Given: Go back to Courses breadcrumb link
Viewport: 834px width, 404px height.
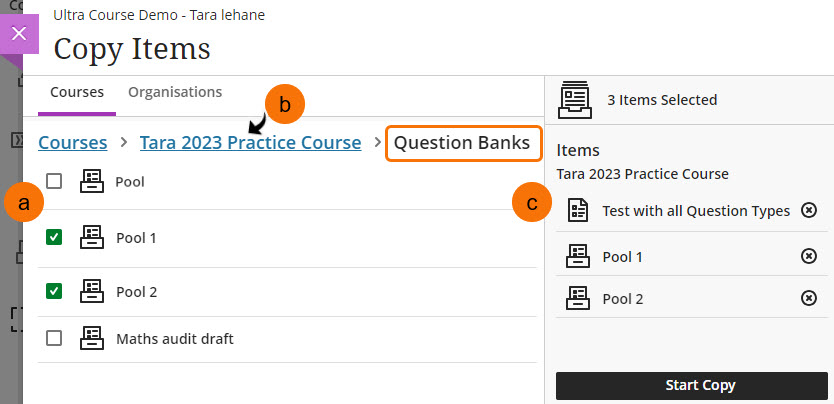Looking at the screenshot, I should tap(72, 143).
